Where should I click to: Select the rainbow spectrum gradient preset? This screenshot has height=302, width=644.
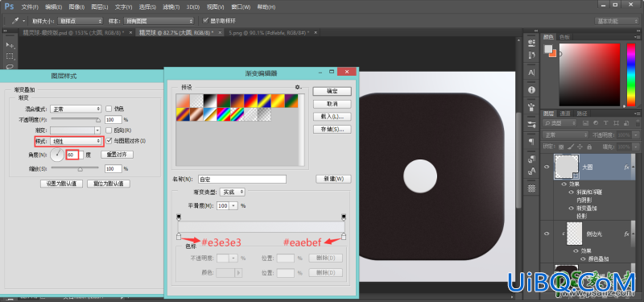click(224, 114)
